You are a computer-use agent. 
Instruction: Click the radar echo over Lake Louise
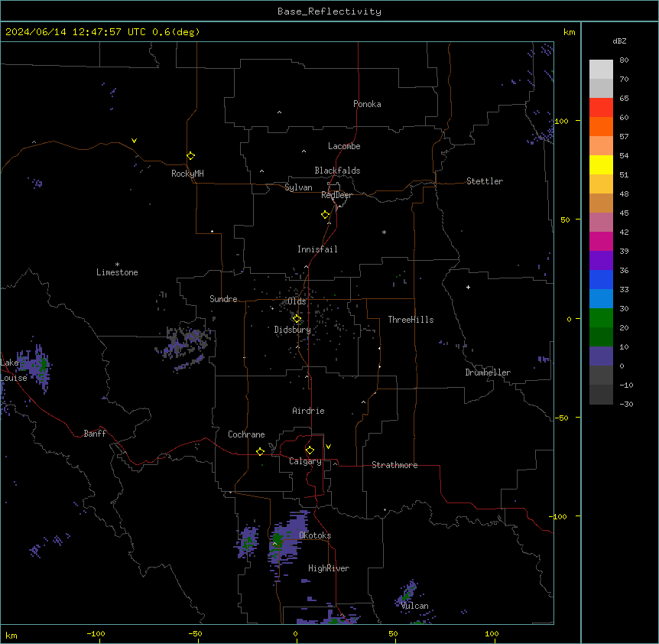(36, 366)
